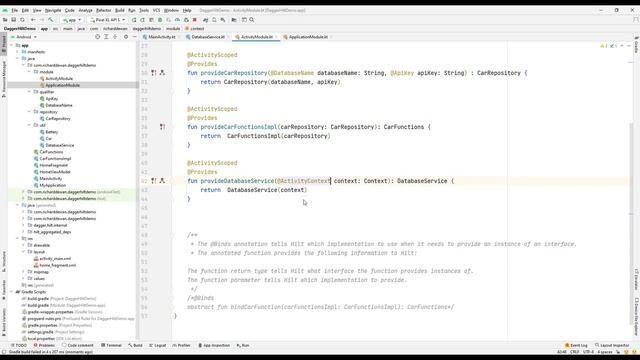Hide the project panel with minus icon
This screenshot has height=360, width=640.
coord(134,37)
